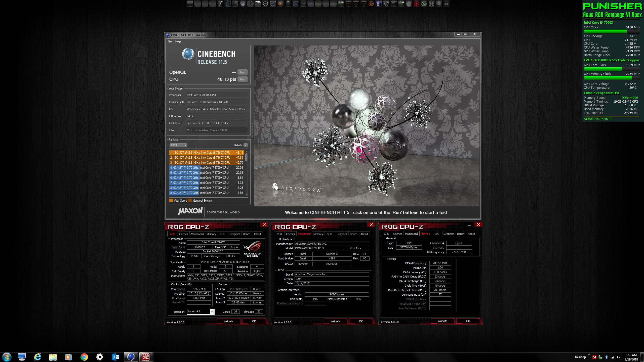This screenshot has width=644, height=362.
Task: Open SPD tab in first CPU-Z window
Action: click(x=223, y=234)
